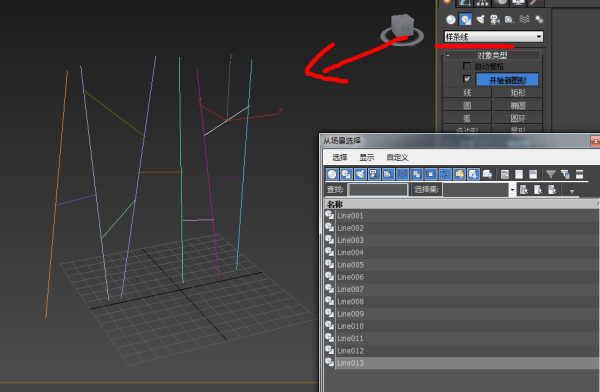Open the Display command panel tab
Image resolution: width=600 pixels, height=392 pixels.
coord(518,3)
